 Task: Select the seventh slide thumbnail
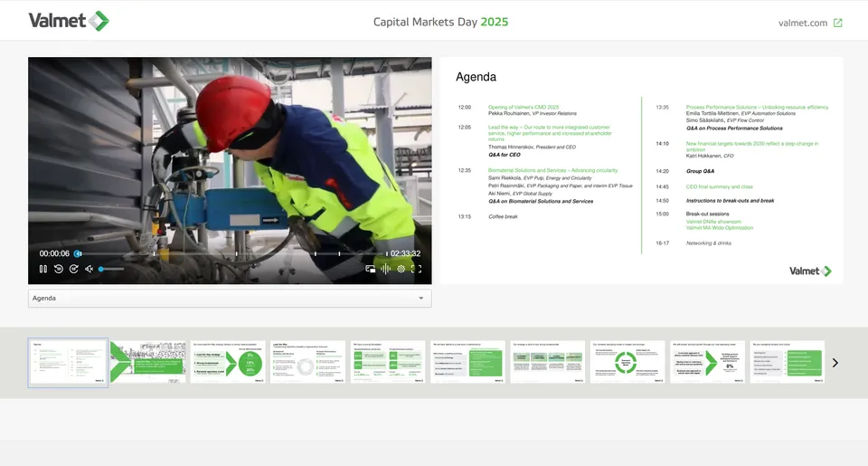pos(548,362)
